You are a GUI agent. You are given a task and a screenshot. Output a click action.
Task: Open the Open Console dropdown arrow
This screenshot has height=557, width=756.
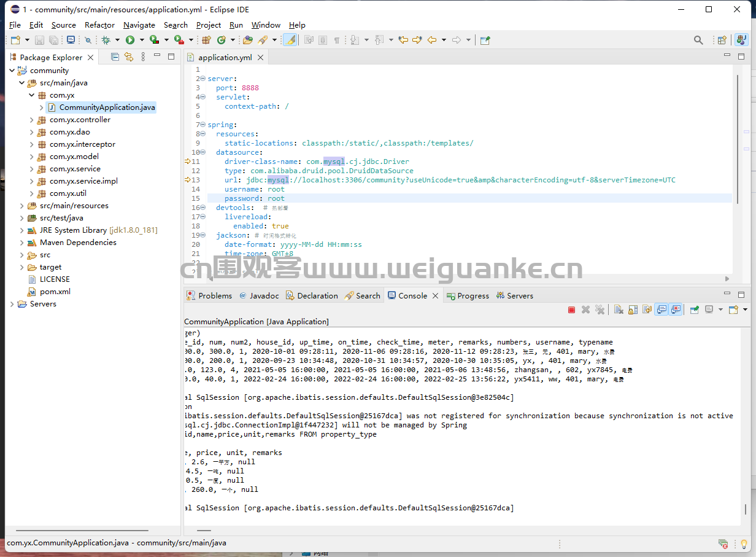click(745, 310)
